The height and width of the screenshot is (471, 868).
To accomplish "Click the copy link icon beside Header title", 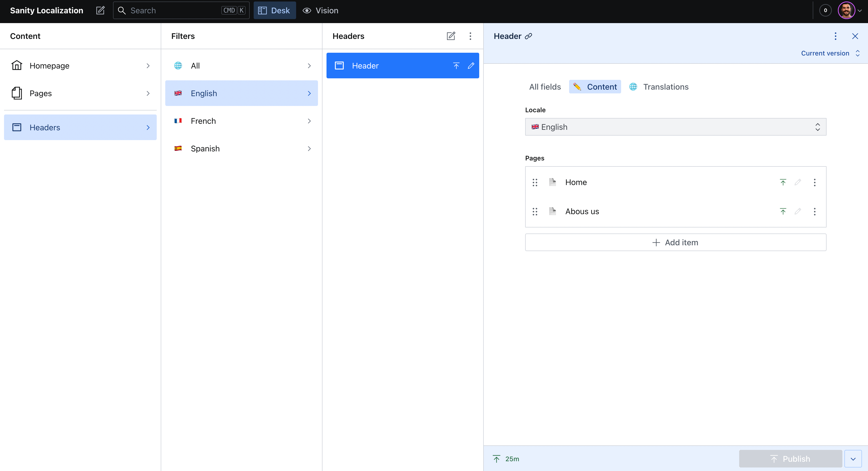I will tap(528, 36).
